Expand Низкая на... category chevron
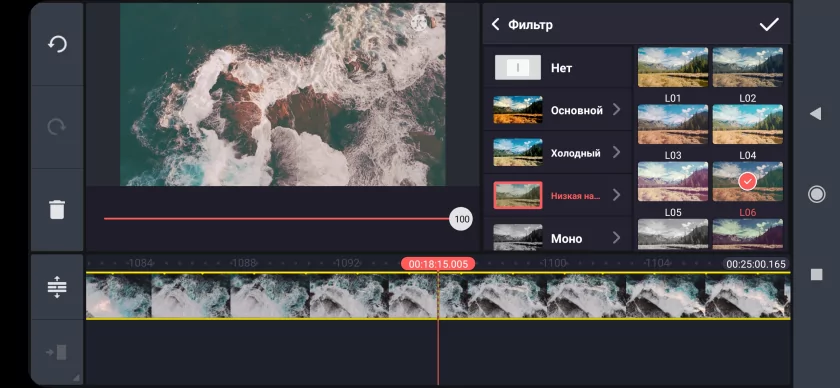The height and width of the screenshot is (388, 840). coord(617,195)
